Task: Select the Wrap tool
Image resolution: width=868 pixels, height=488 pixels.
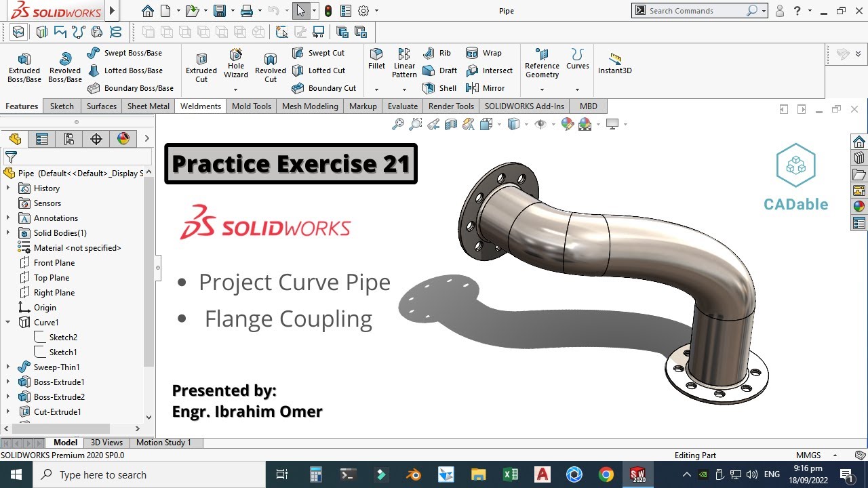Action: tap(484, 53)
